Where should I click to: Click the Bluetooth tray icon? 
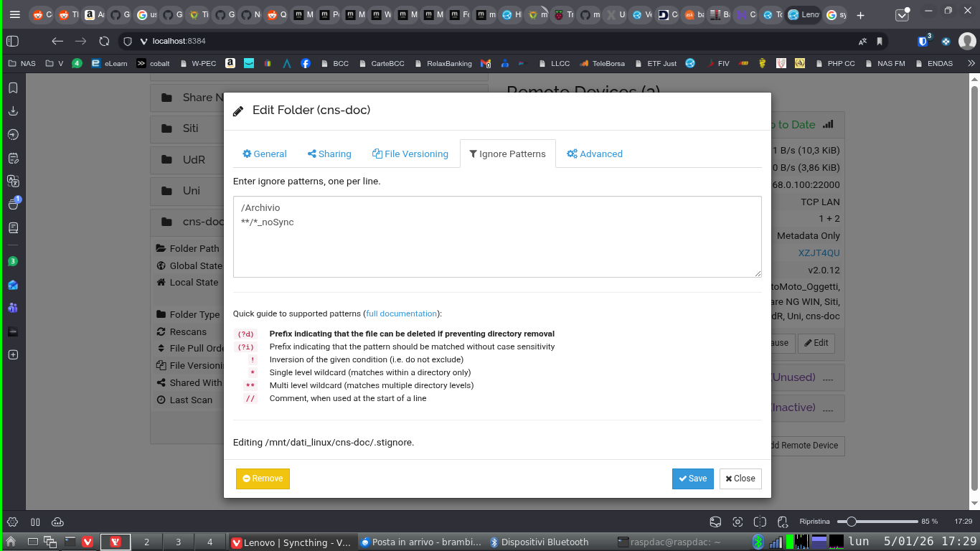(x=758, y=542)
